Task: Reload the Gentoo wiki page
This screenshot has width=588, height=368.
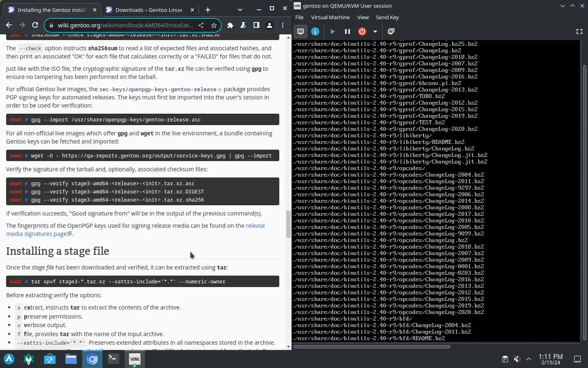Action: pyautogui.click(x=35, y=25)
